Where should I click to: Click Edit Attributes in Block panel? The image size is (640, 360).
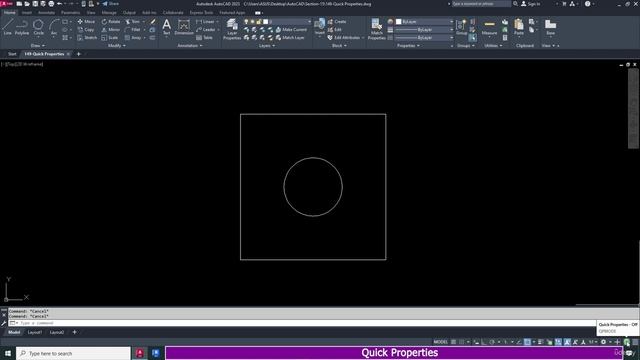(x=344, y=38)
